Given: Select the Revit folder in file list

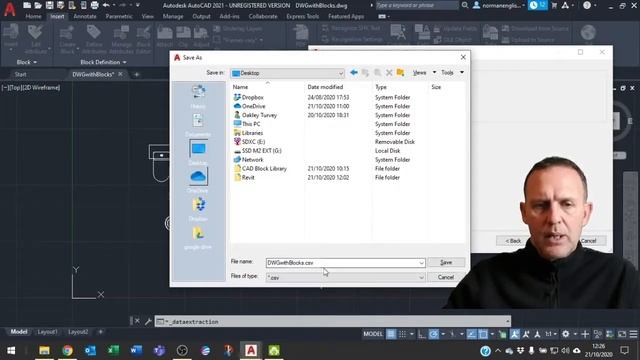Looking at the screenshot, I should coord(244,178).
